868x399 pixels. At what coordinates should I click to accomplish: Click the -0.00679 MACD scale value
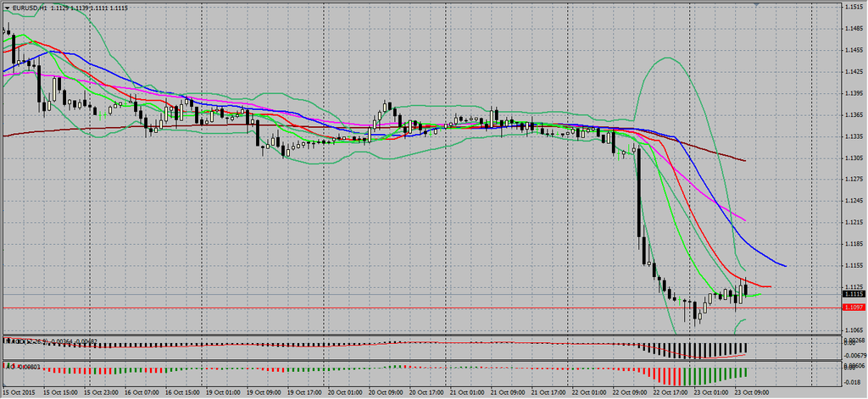point(854,355)
